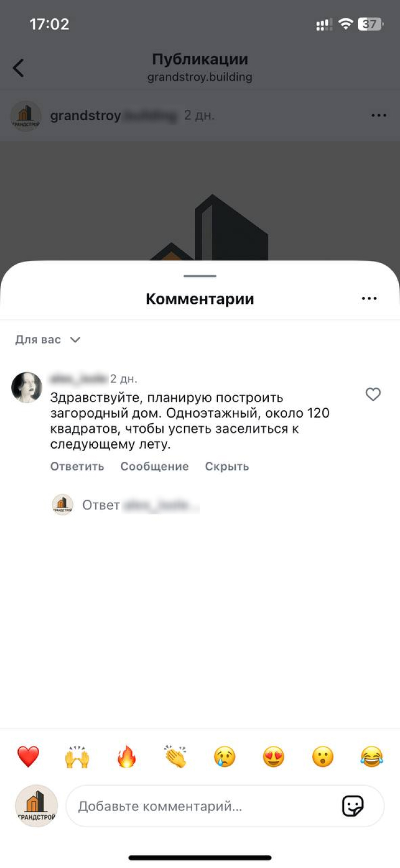
Task: Open the commenter's profile picture
Action: pyautogui.click(x=27, y=387)
